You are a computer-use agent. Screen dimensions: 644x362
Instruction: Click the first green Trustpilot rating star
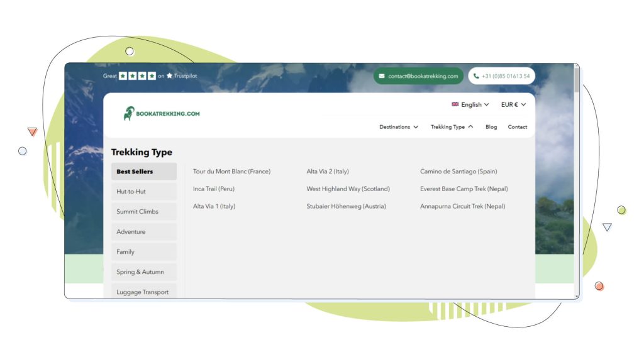click(x=123, y=76)
